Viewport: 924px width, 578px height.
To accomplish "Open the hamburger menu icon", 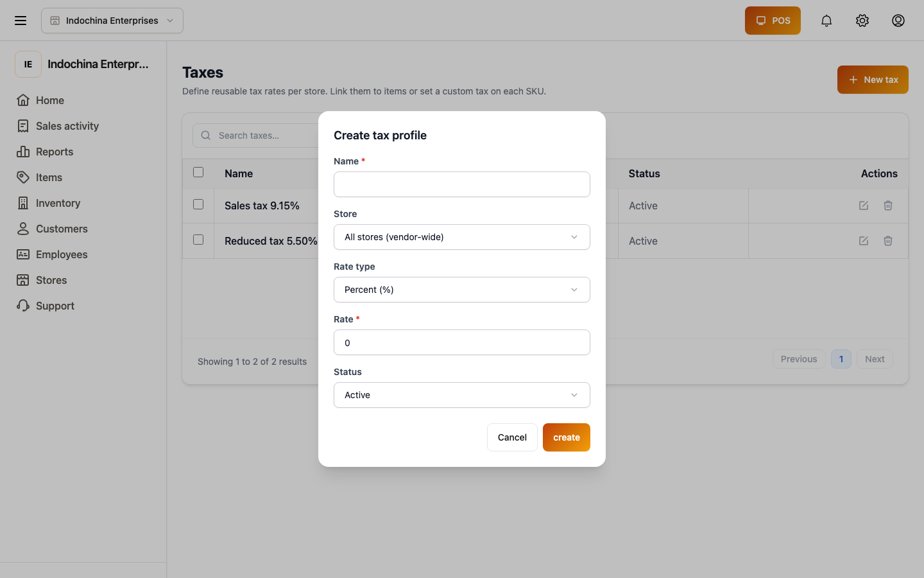I will click(x=21, y=21).
